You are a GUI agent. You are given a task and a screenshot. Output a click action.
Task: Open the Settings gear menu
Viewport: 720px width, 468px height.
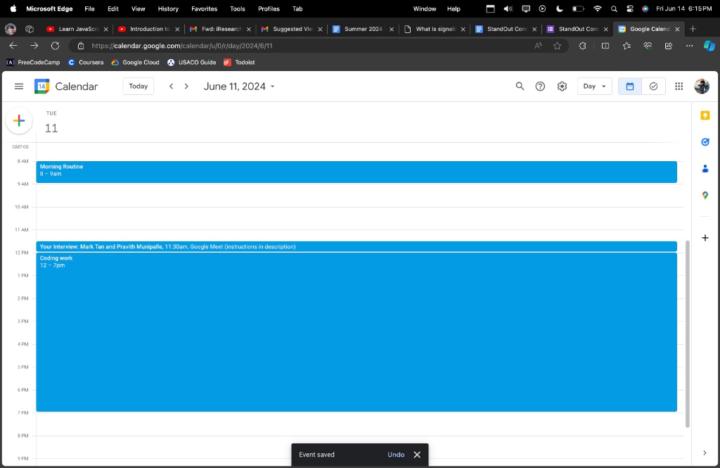[562, 86]
